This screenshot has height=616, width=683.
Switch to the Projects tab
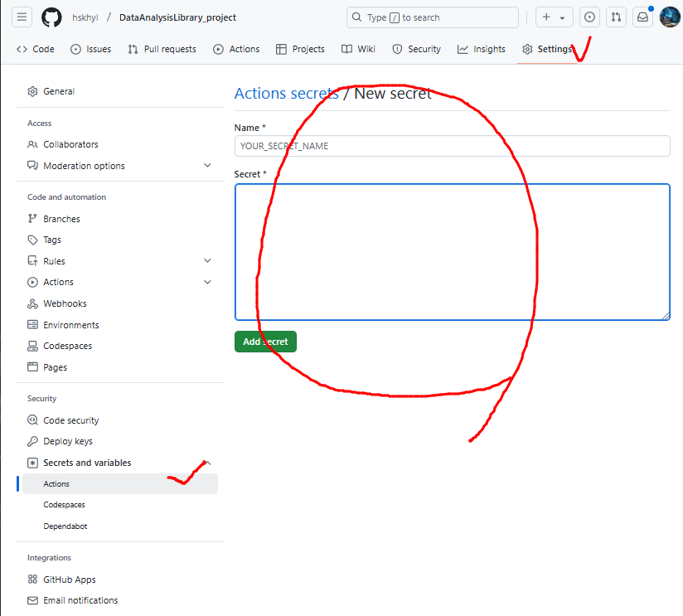[x=300, y=49]
